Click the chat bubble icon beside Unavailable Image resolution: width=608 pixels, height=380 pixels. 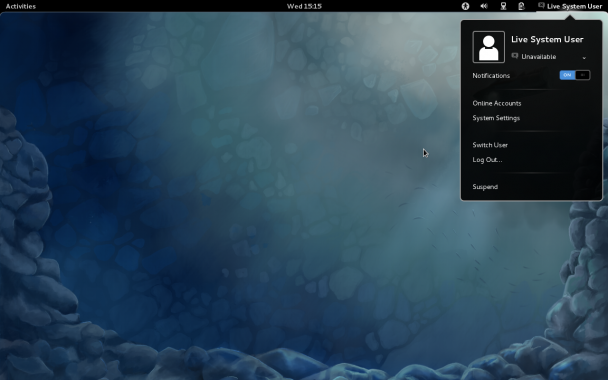pyautogui.click(x=515, y=56)
